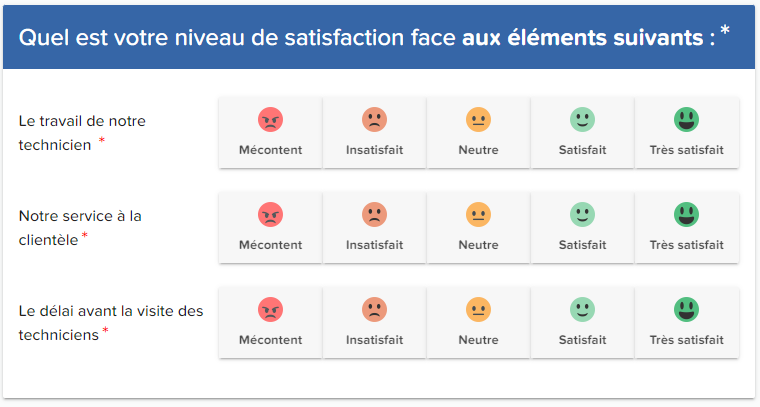Click the frowning face icon for technician work
Image resolution: width=760 pixels, height=407 pixels.
375,120
